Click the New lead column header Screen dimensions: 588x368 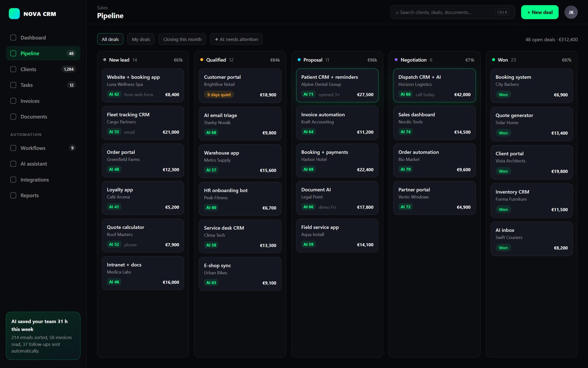point(143,60)
